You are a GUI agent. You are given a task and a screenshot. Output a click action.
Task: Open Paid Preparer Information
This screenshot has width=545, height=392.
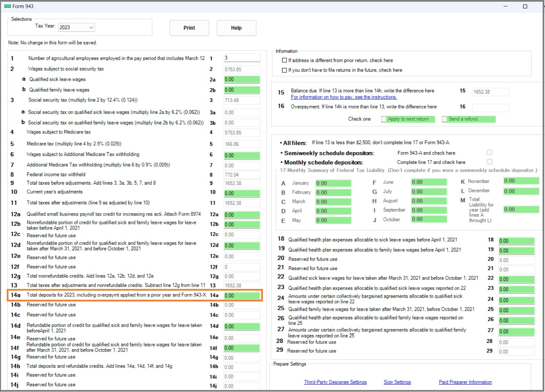(x=465, y=382)
